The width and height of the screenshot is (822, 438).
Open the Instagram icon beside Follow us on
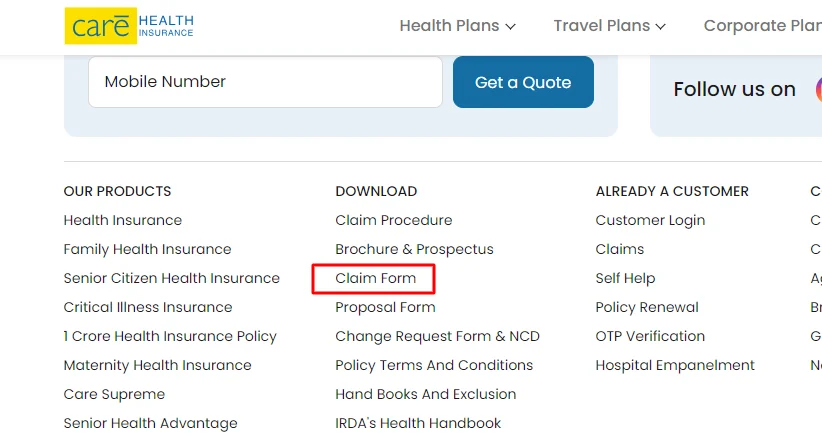816,89
